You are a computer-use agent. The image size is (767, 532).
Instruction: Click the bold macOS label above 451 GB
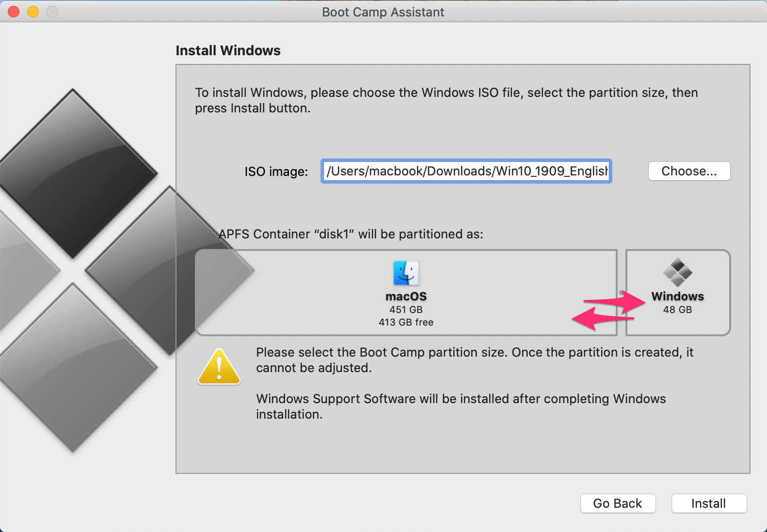[406, 297]
